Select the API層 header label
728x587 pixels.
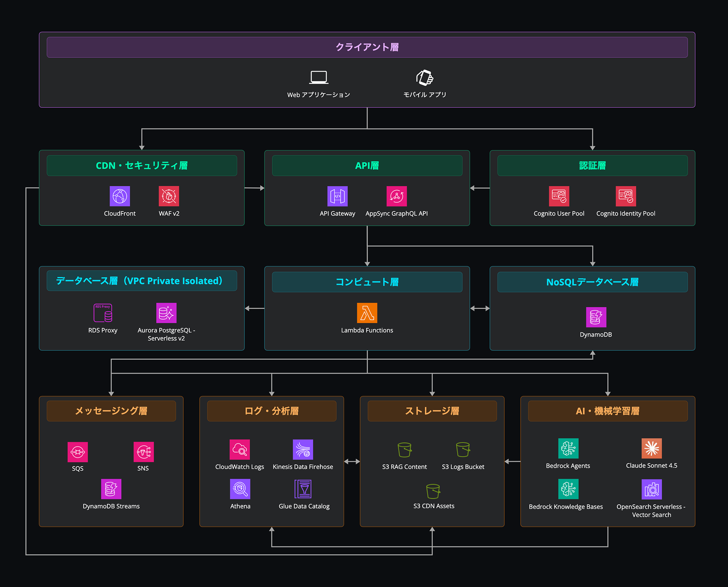click(x=367, y=166)
